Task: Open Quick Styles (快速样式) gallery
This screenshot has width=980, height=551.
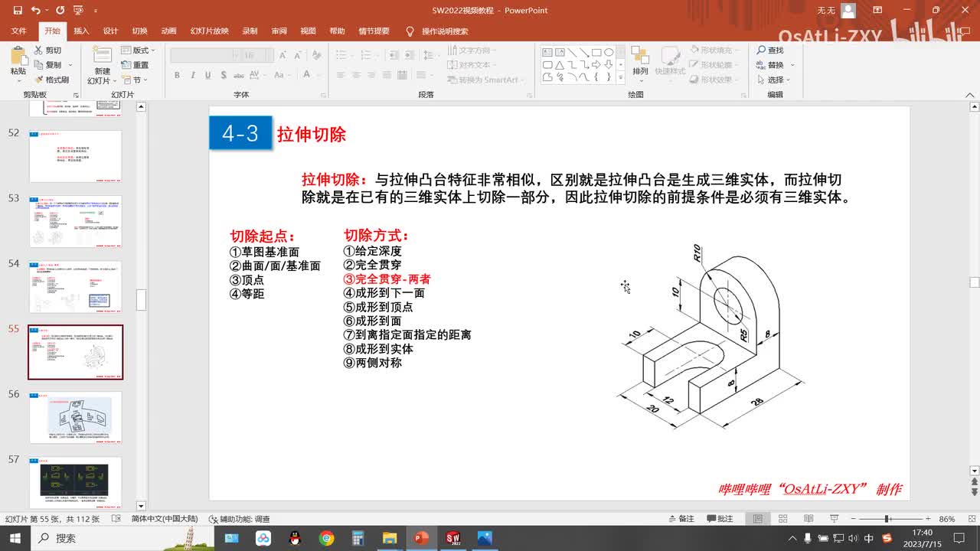Action: click(670, 60)
